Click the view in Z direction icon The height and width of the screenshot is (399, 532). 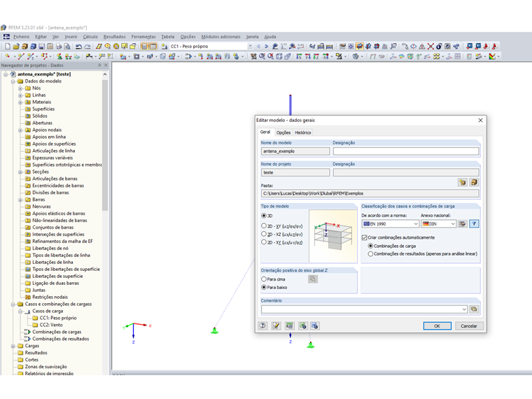point(316,56)
